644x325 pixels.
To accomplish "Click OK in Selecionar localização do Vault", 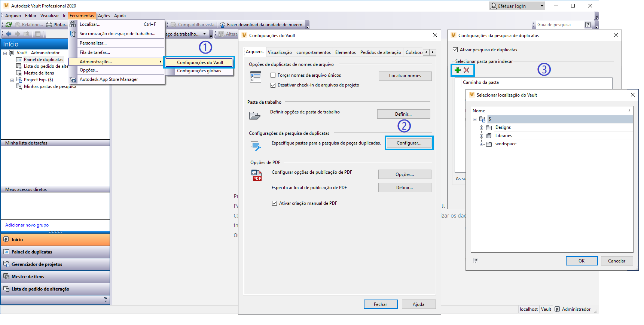I will 582,261.
